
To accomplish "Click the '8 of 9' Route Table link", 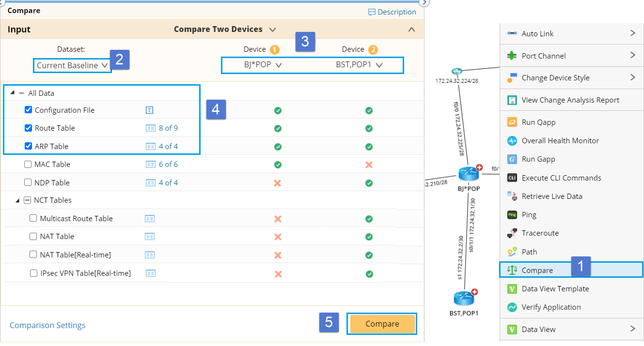I will tap(168, 128).
